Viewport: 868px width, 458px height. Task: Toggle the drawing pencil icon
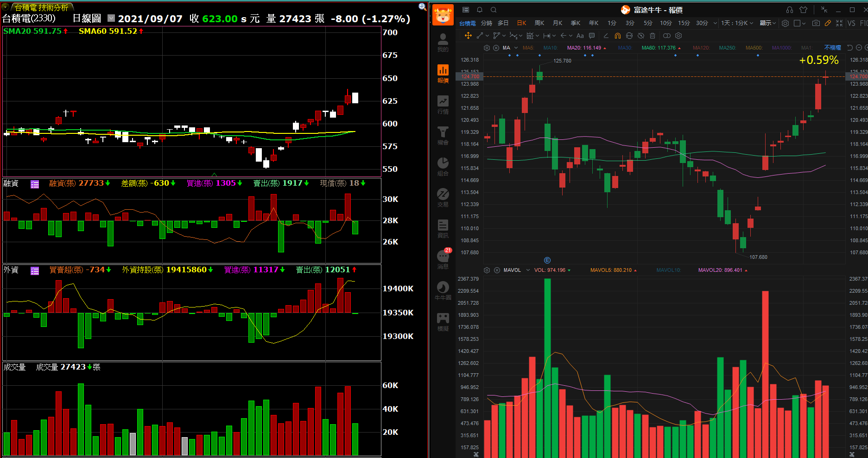pos(828,23)
